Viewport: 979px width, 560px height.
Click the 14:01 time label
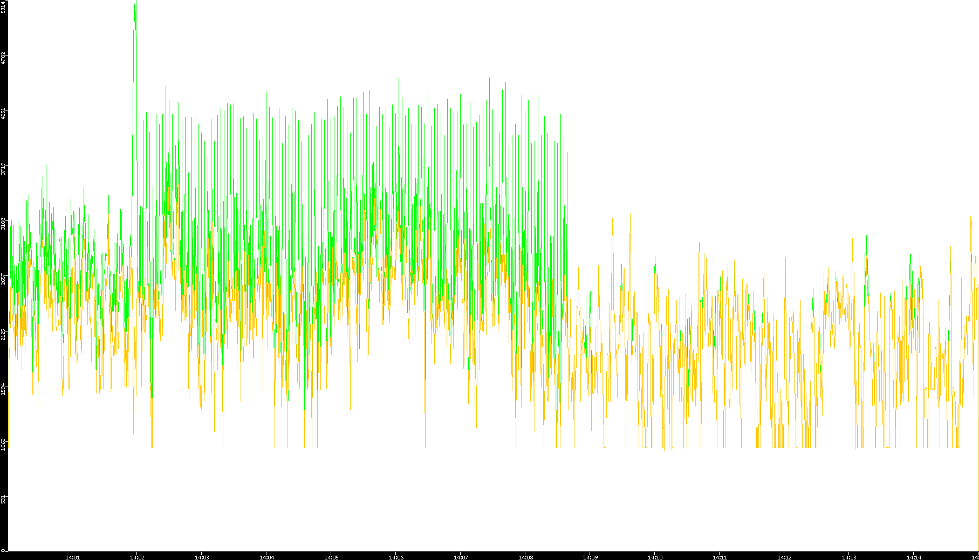pyautogui.click(x=72, y=557)
